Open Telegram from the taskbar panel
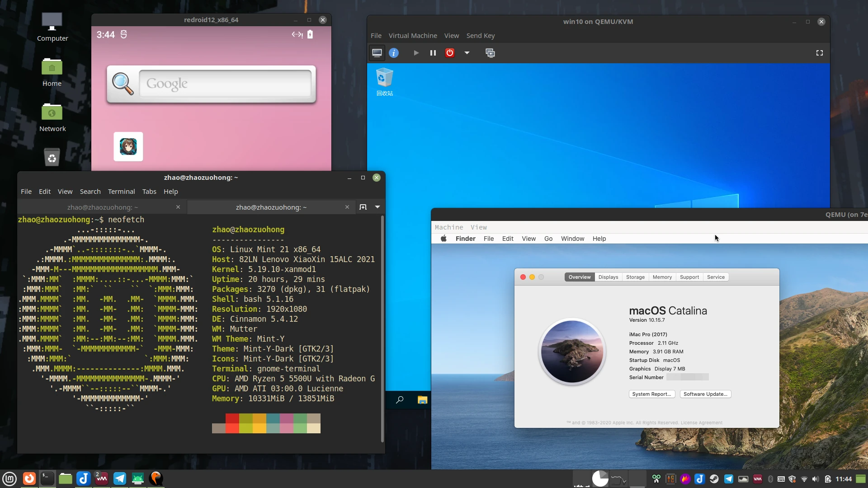Image resolution: width=868 pixels, height=488 pixels. tap(120, 479)
